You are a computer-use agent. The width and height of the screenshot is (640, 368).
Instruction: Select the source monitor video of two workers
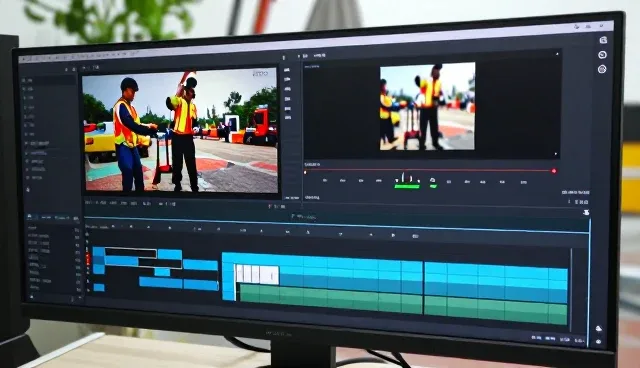(x=180, y=131)
